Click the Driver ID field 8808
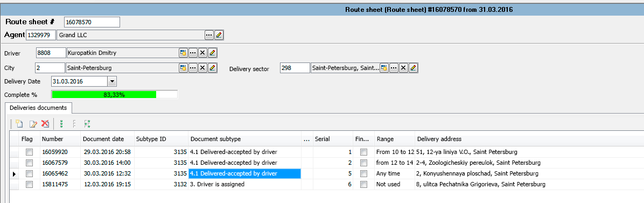This screenshot has height=203, width=644. coord(51,53)
